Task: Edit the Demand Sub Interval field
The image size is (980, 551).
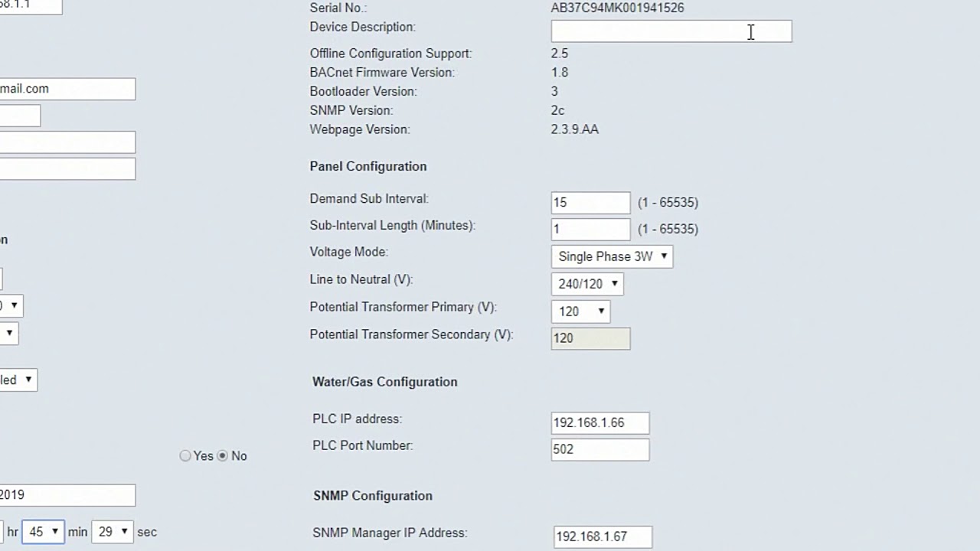Action: click(590, 203)
